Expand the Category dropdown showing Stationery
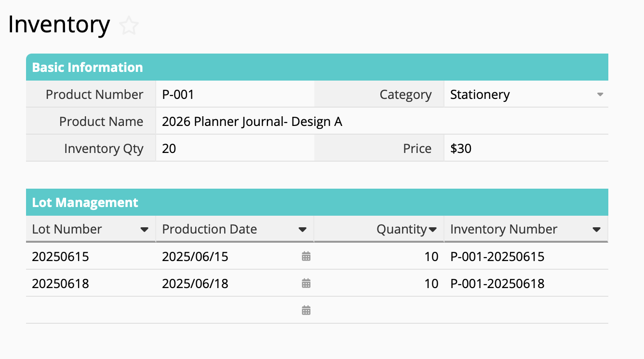Screen dimensions: 644x359 (x=600, y=95)
